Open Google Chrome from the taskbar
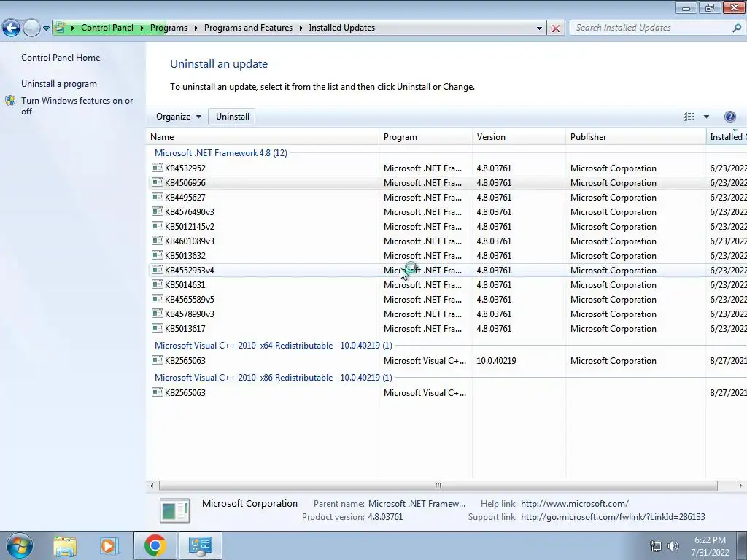 point(155,545)
